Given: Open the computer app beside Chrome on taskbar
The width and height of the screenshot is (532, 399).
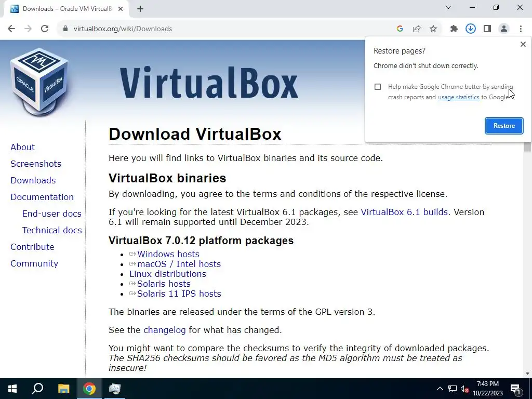Looking at the screenshot, I should pyautogui.click(x=115, y=389).
